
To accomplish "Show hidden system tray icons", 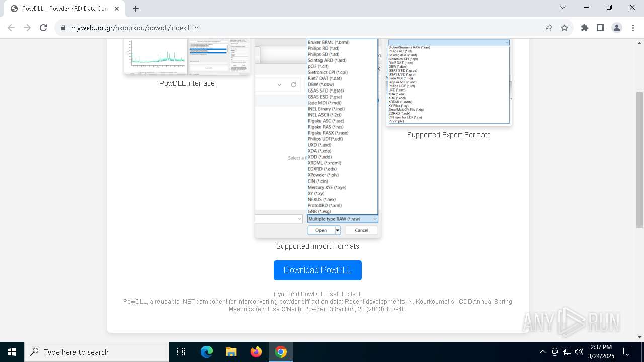I will tap(542, 352).
